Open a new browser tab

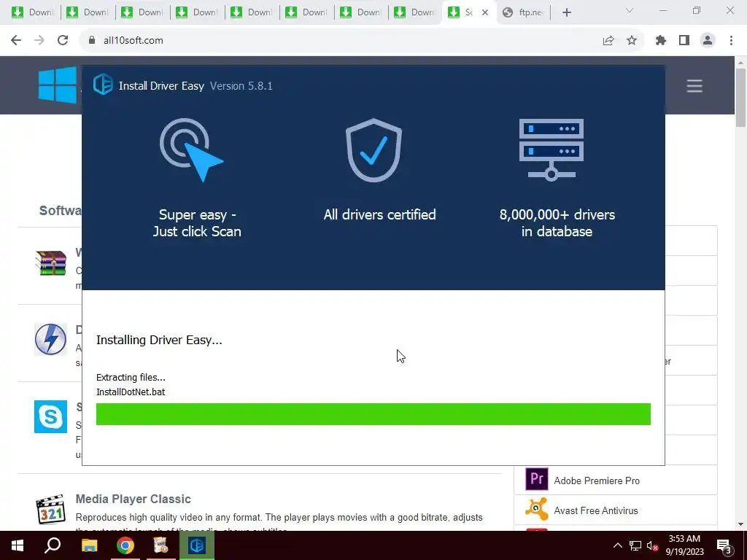566,12
